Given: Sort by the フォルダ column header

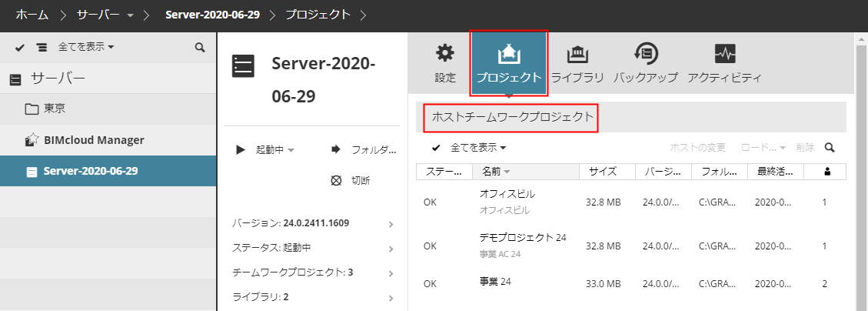Looking at the screenshot, I should (x=720, y=172).
